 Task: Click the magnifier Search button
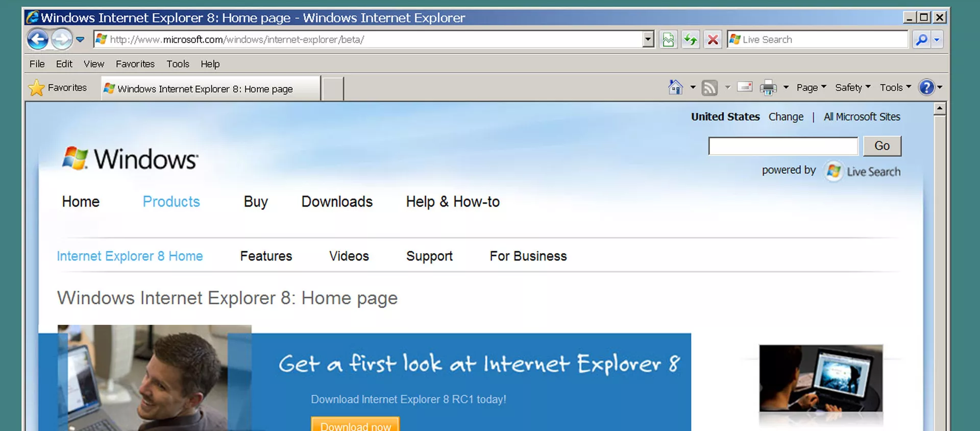[x=922, y=39]
